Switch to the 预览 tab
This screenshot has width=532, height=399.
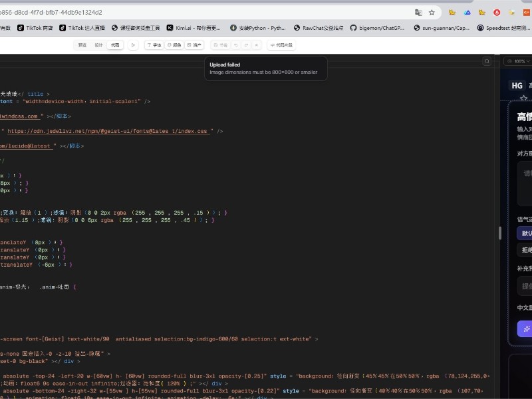pos(82,45)
